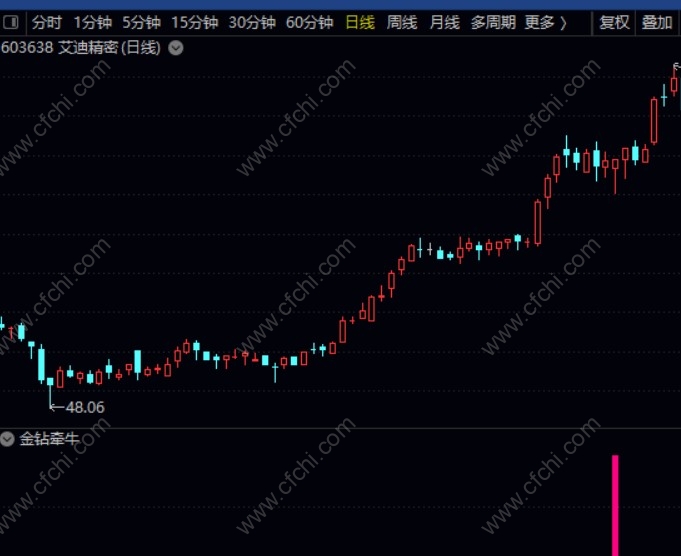Select the 1分钟 period tab

pyautogui.click(x=93, y=22)
